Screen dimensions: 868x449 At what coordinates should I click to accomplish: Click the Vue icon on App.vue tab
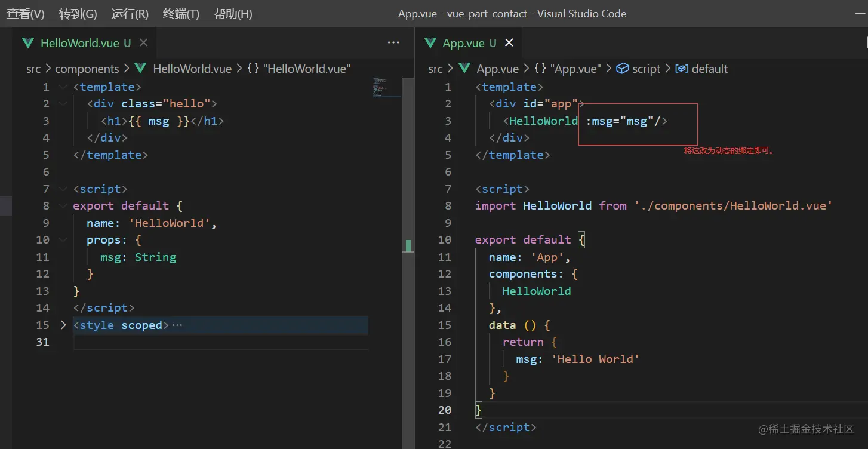430,43
